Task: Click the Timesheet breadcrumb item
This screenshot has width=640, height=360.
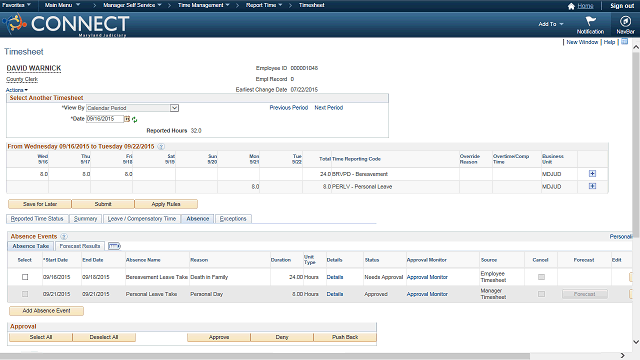Action: (311, 5)
